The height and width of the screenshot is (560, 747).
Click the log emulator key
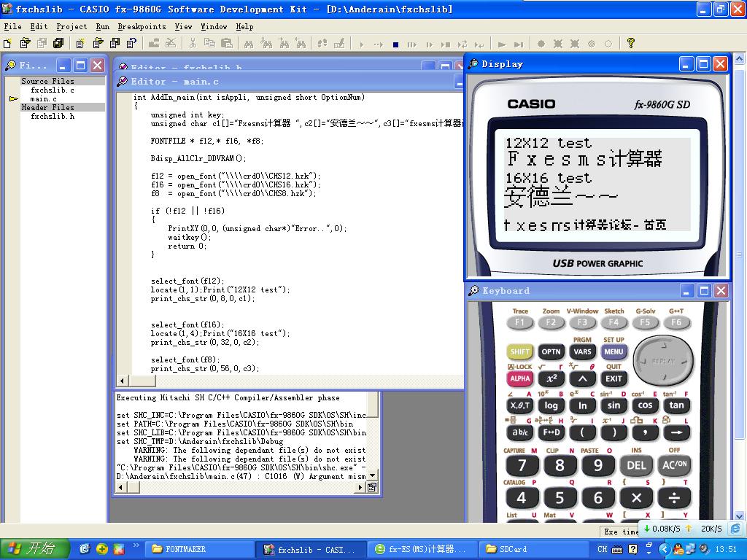(551, 405)
